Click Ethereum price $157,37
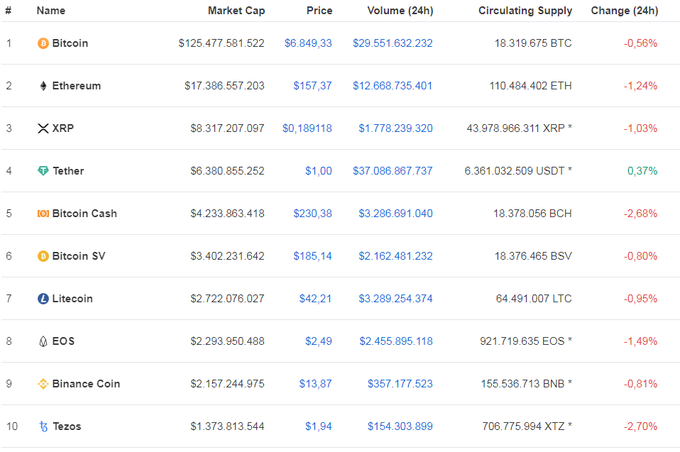The width and height of the screenshot is (680, 452). pyautogui.click(x=312, y=86)
